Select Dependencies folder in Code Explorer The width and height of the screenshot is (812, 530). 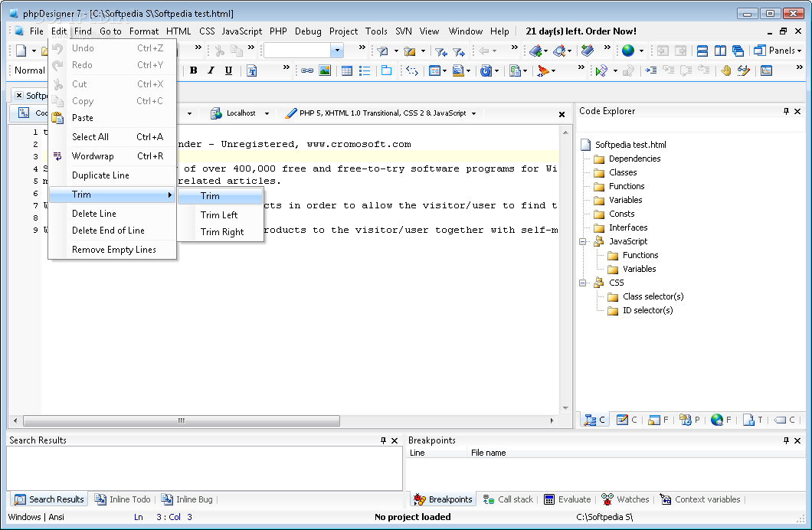tap(634, 159)
